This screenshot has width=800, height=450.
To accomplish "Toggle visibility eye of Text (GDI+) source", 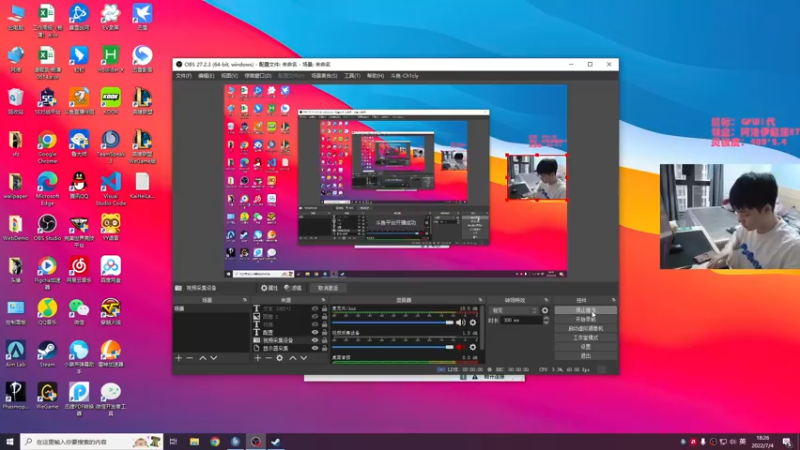I will pyautogui.click(x=315, y=309).
